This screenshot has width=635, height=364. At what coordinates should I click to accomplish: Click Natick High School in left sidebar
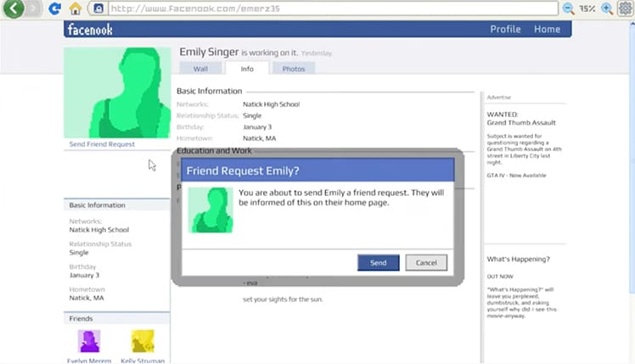coord(98,230)
